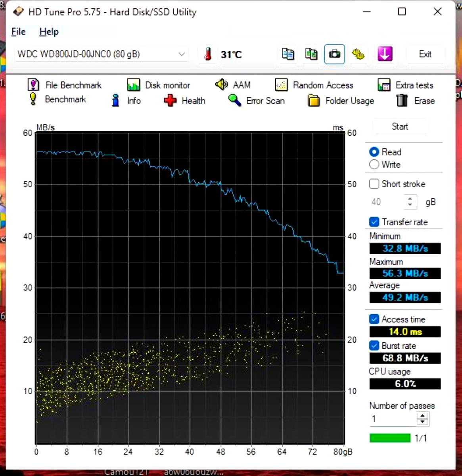462x476 pixels.
Task: Open the Error Scan tab
Action: coord(256,101)
